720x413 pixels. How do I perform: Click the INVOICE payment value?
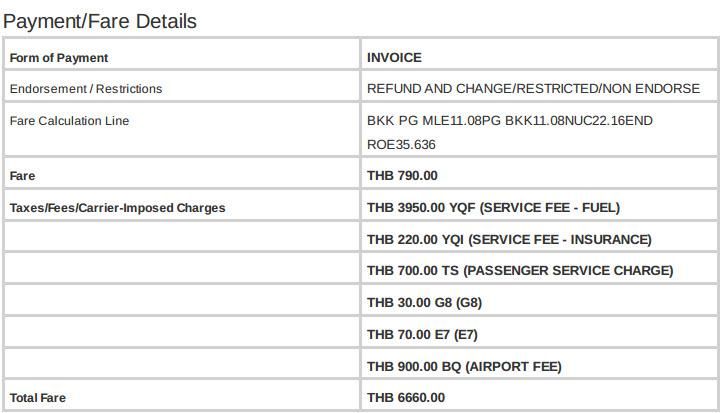(394, 57)
